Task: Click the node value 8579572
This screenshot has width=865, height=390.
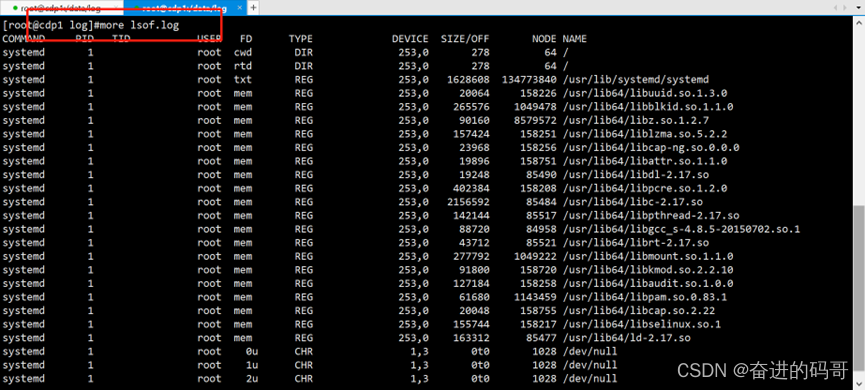Action: click(x=535, y=120)
